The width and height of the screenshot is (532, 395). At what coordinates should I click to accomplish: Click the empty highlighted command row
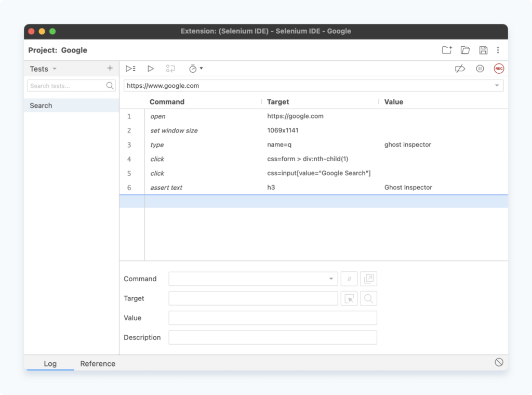(x=313, y=201)
